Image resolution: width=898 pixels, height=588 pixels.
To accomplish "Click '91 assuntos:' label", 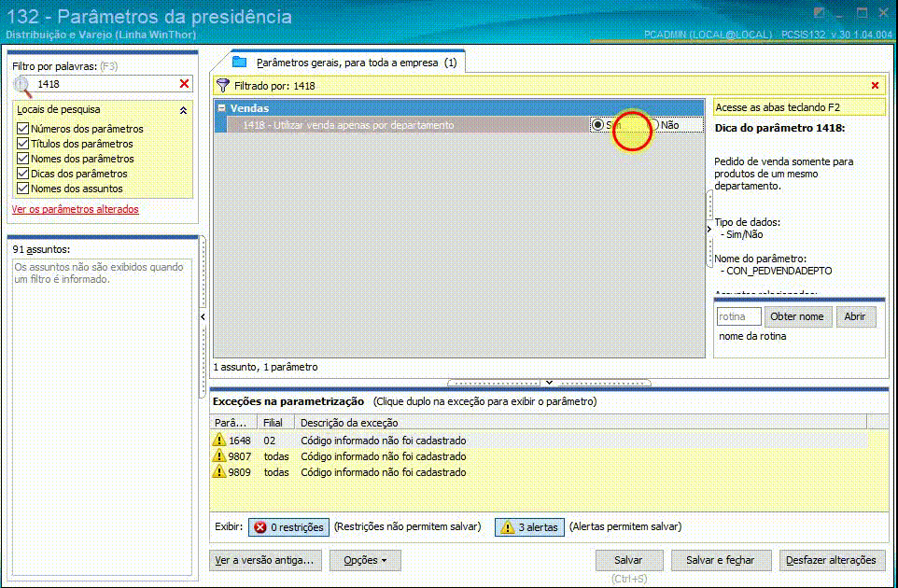I will point(41,249).
